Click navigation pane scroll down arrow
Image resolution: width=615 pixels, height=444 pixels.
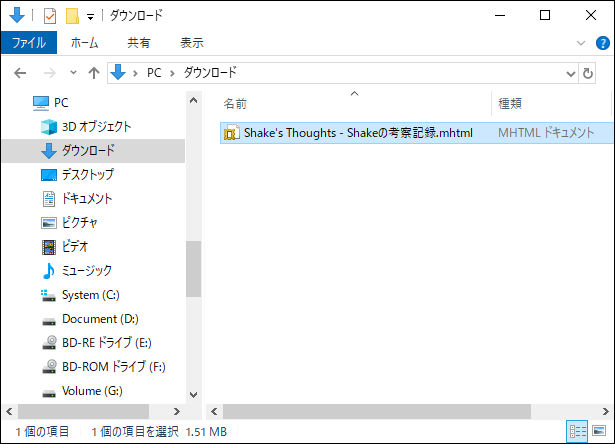193,395
